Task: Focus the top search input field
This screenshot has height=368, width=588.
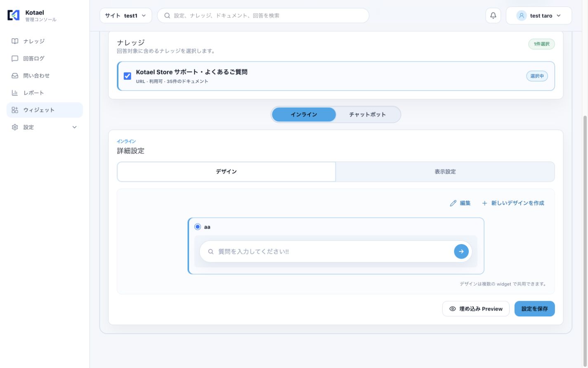Action: (x=263, y=16)
